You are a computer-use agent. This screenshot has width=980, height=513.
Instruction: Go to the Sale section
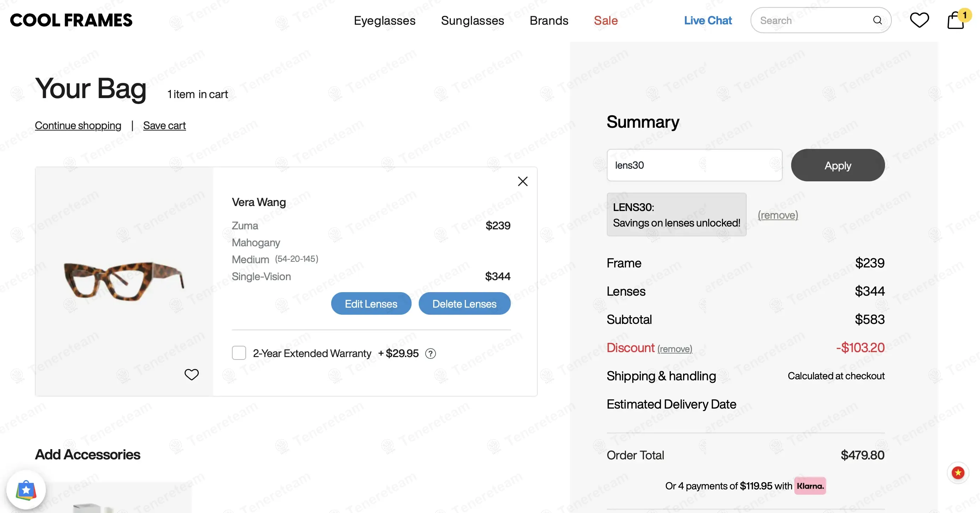tap(605, 20)
